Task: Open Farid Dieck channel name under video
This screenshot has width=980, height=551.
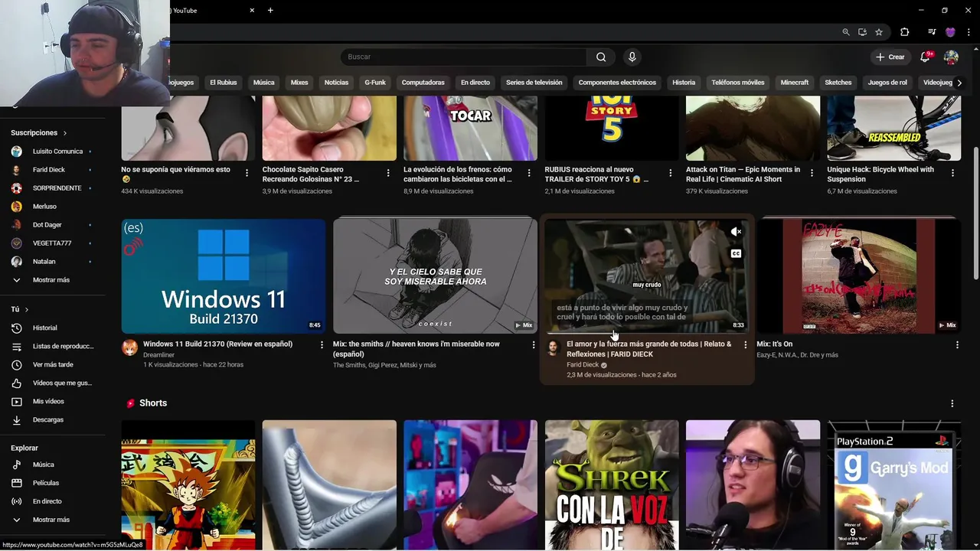Action: point(583,365)
